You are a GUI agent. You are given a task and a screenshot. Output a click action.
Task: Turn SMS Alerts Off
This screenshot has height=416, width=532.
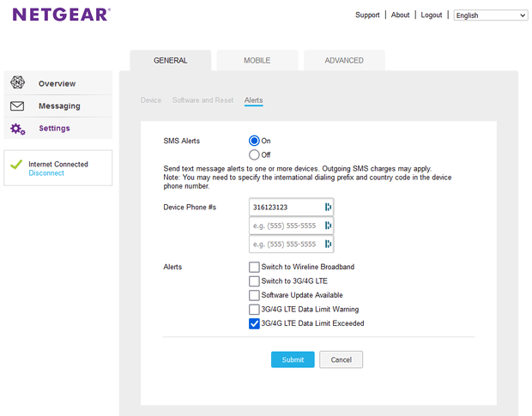[x=254, y=155]
